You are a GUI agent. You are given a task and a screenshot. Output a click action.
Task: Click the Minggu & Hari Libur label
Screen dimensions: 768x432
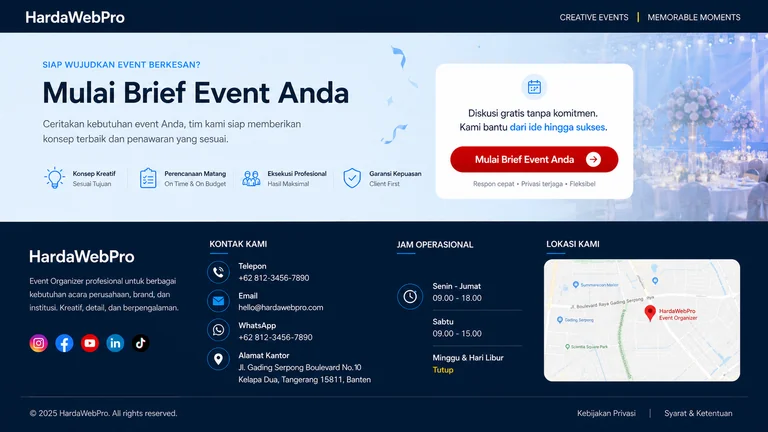pyautogui.click(x=468, y=358)
